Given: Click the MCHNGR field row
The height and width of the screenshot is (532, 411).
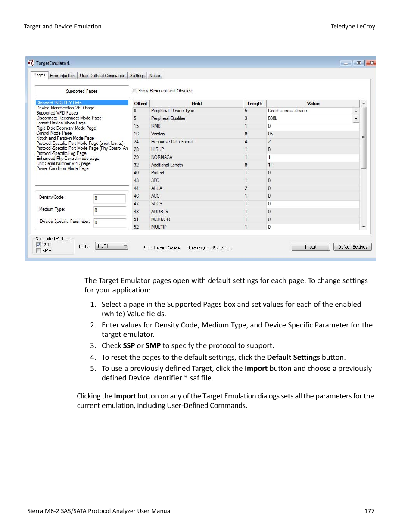Looking at the screenshot, I should 246,219.
